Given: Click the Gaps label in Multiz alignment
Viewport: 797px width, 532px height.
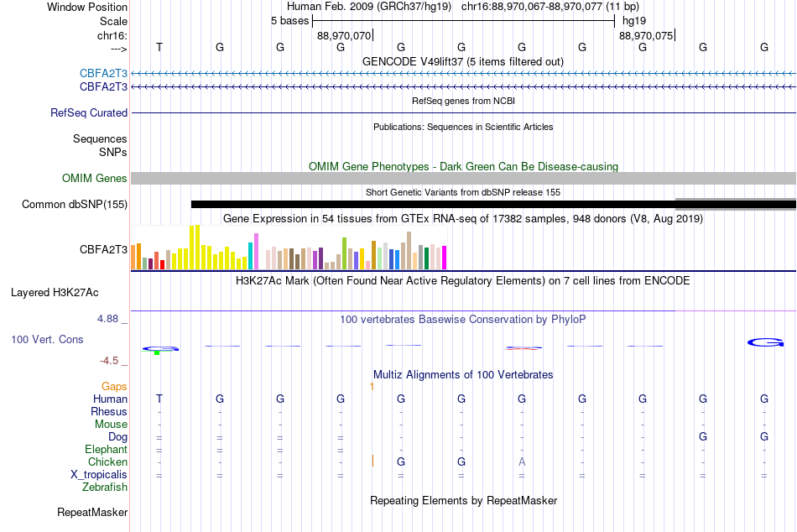Looking at the screenshot, I should [x=114, y=387].
